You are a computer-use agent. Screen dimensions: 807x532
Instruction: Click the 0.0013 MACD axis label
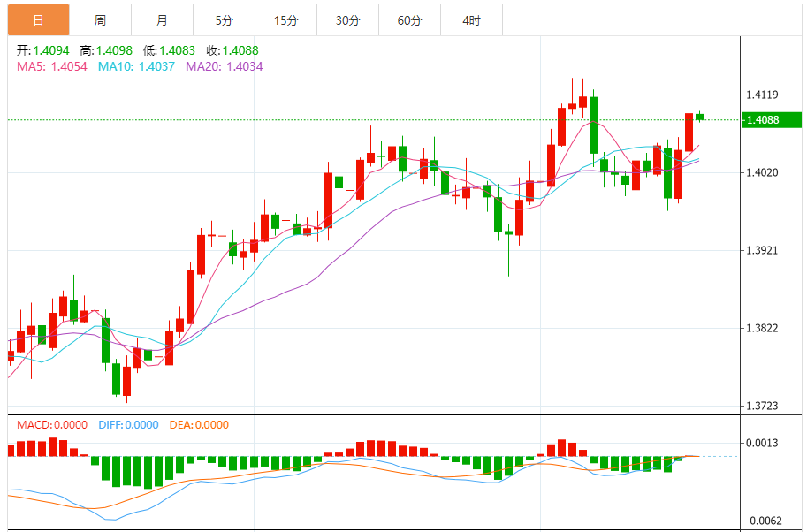coord(762,443)
